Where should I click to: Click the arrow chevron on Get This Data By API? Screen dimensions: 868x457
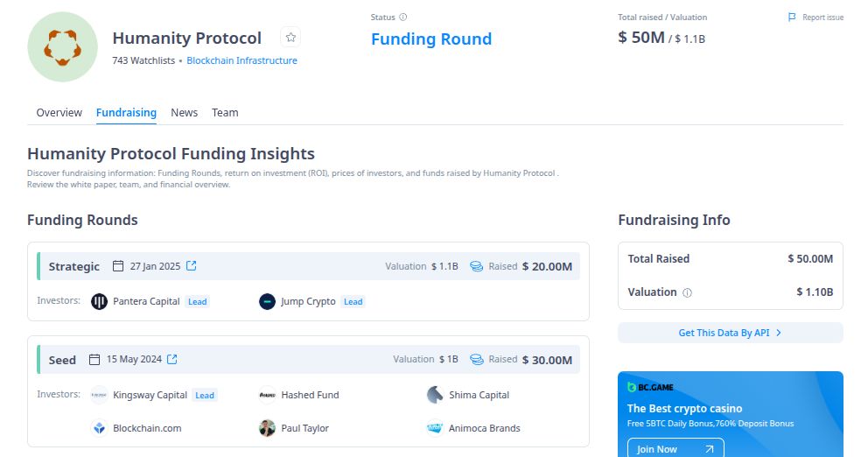tap(779, 333)
